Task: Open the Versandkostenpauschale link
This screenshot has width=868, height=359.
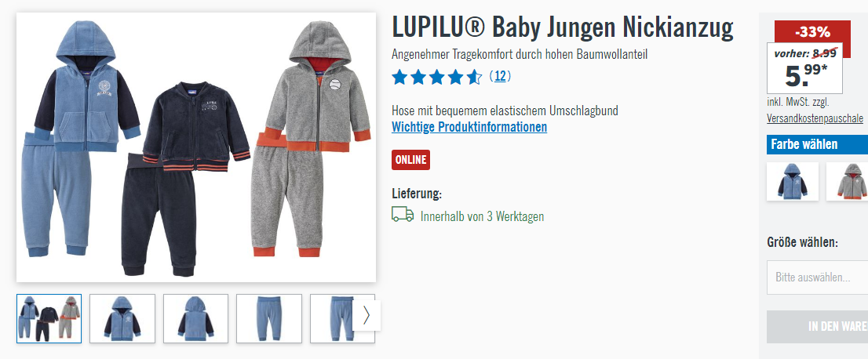Action: (815, 118)
